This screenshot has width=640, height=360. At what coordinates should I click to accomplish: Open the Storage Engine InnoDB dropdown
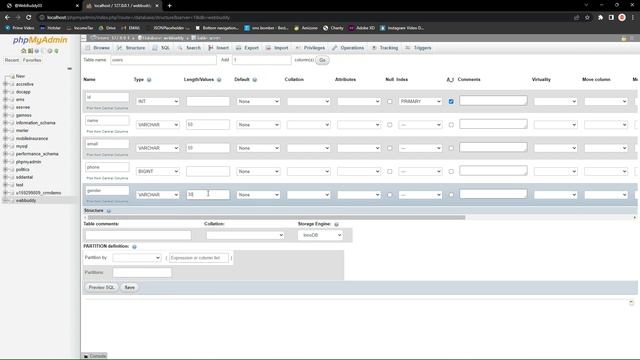click(320, 235)
